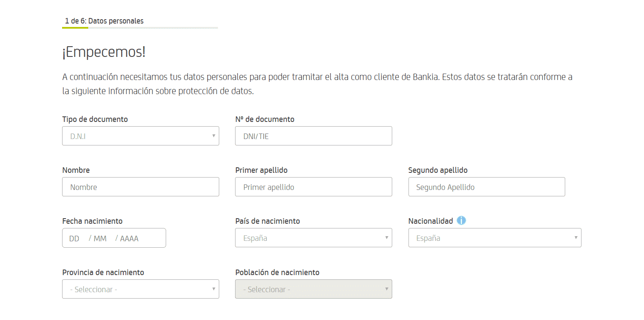Click the Población de nacimiento dropdown

[313, 289]
